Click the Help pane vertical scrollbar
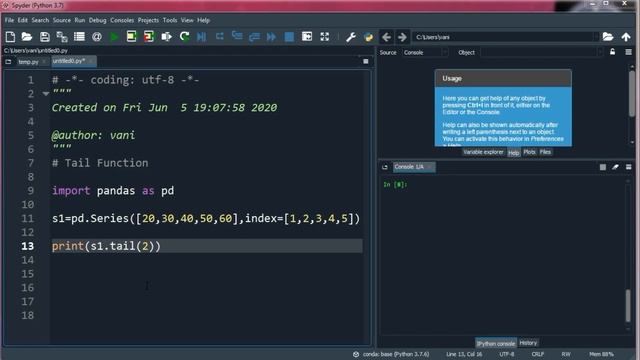This screenshot has width=640, height=360. [x=632, y=94]
